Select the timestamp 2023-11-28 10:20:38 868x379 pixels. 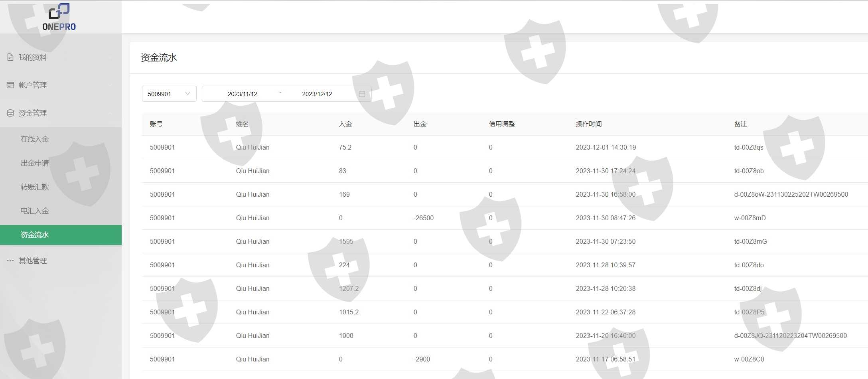tap(606, 288)
